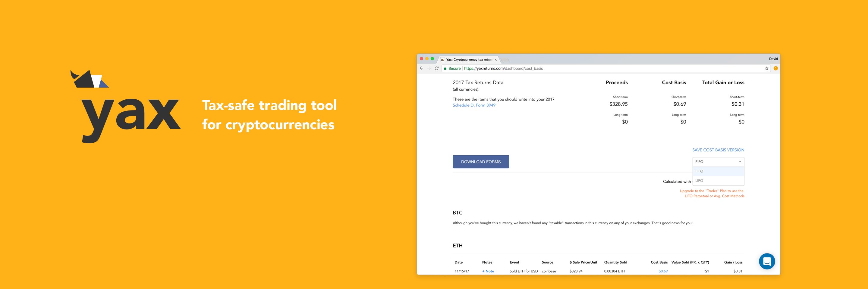Screen dimensions: 868x289
Task: Click the Sold ETH for USD event cell
Action: (524, 271)
